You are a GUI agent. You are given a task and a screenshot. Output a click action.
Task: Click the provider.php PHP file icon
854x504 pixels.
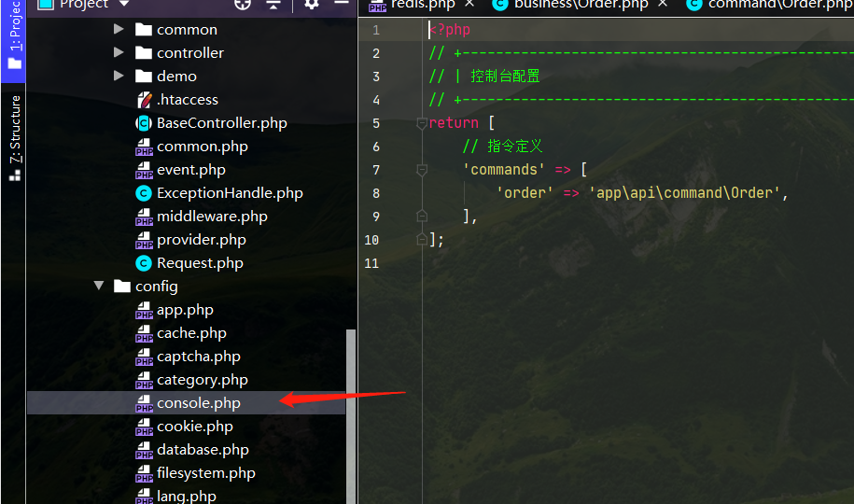[144, 240]
